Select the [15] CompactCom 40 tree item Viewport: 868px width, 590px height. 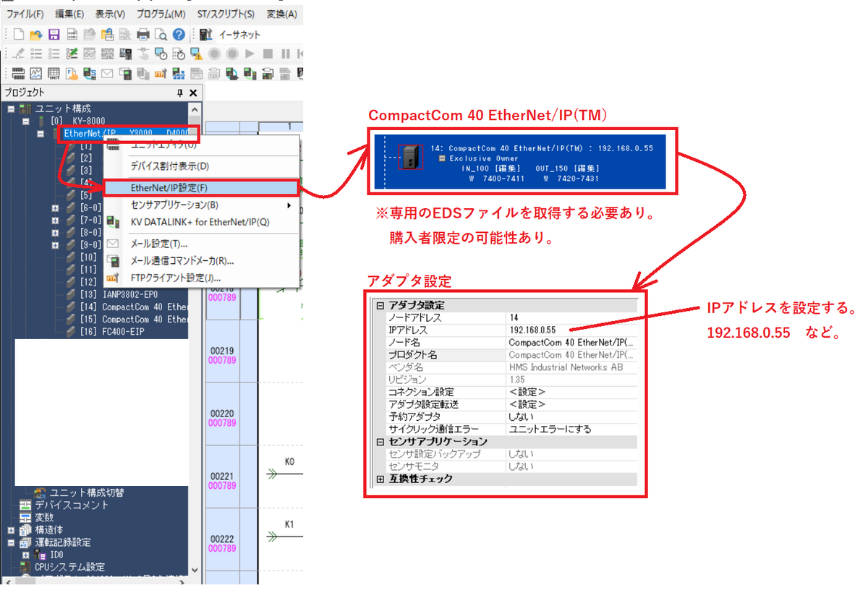click(x=135, y=319)
